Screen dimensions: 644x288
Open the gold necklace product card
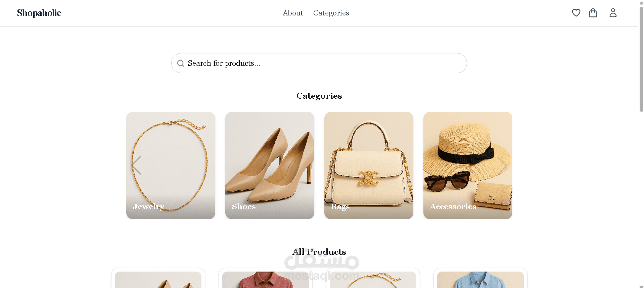(x=373, y=279)
